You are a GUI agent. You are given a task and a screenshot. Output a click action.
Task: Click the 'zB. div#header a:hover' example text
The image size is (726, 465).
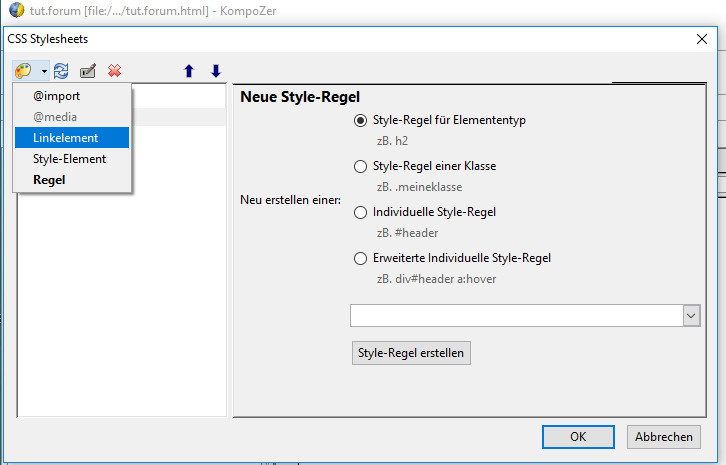[x=436, y=279]
